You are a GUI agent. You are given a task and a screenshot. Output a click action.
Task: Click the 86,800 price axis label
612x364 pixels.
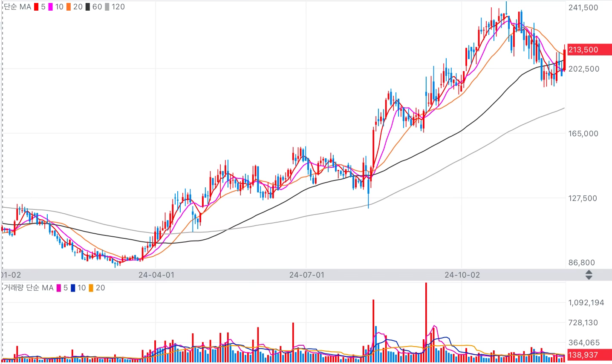(582, 263)
